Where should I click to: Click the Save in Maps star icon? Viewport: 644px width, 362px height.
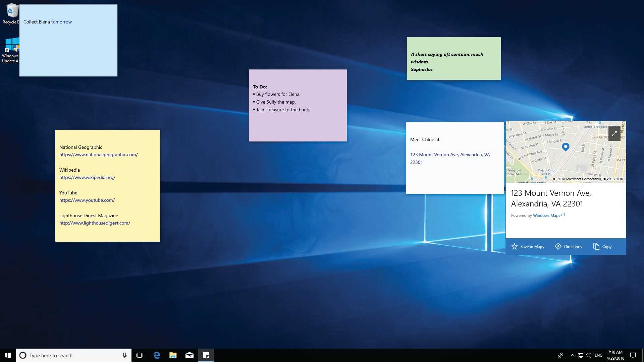(x=515, y=247)
